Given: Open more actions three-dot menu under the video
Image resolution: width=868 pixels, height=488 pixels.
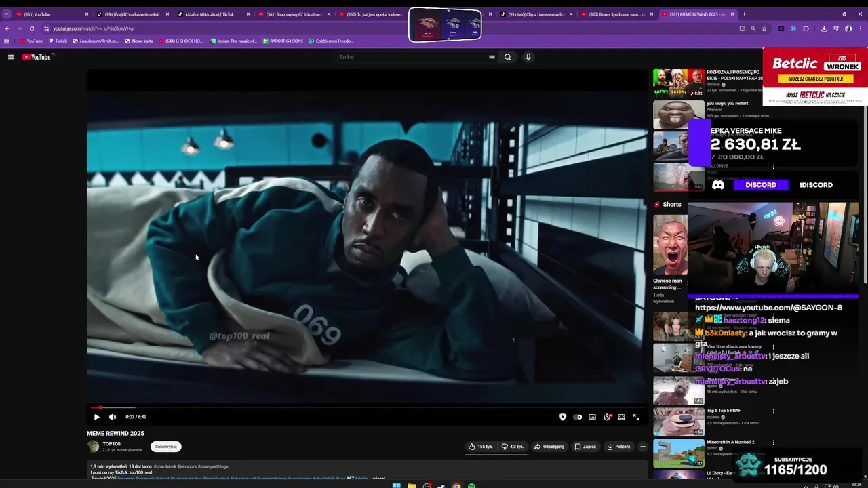Looking at the screenshot, I should 643,447.
